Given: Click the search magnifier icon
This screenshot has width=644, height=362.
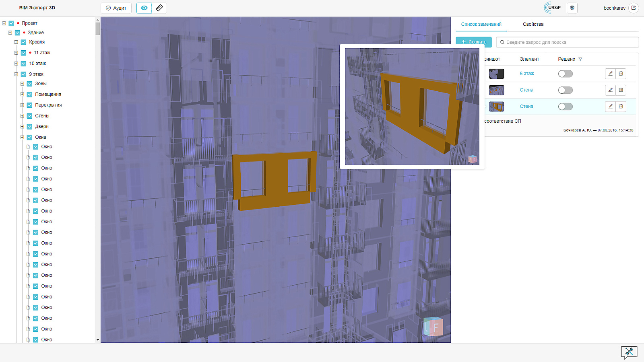Looking at the screenshot, I should click(502, 42).
